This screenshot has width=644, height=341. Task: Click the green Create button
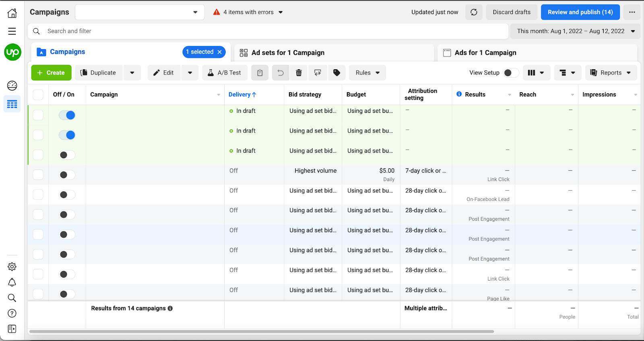click(51, 73)
